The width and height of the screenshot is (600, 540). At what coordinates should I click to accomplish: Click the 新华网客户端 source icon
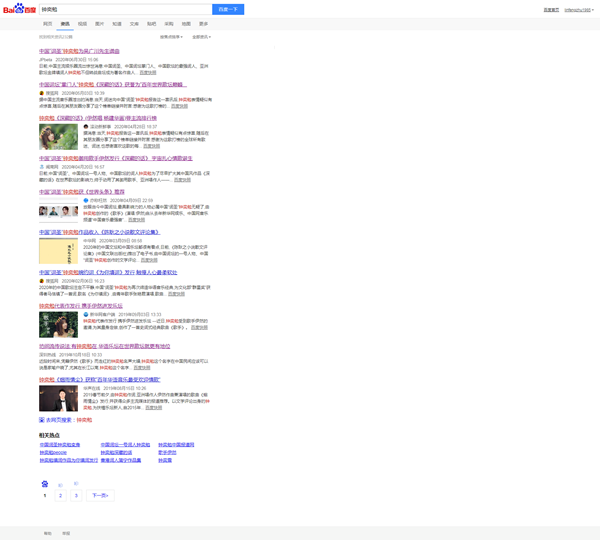point(86,314)
